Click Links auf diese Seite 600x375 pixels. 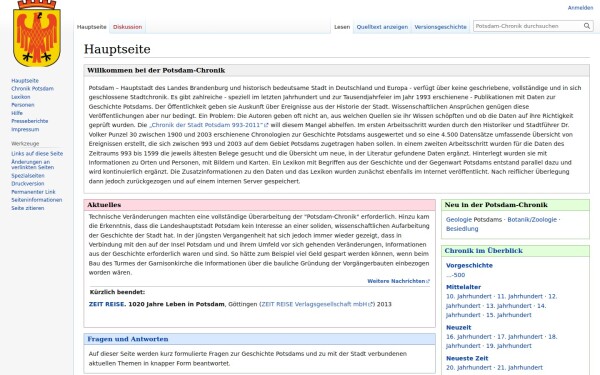click(x=37, y=154)
